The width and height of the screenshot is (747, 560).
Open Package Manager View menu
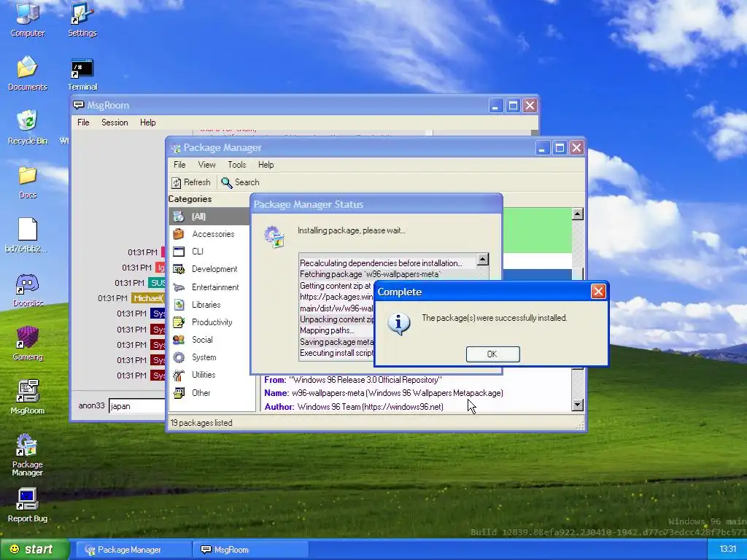[x=206, y=165]
